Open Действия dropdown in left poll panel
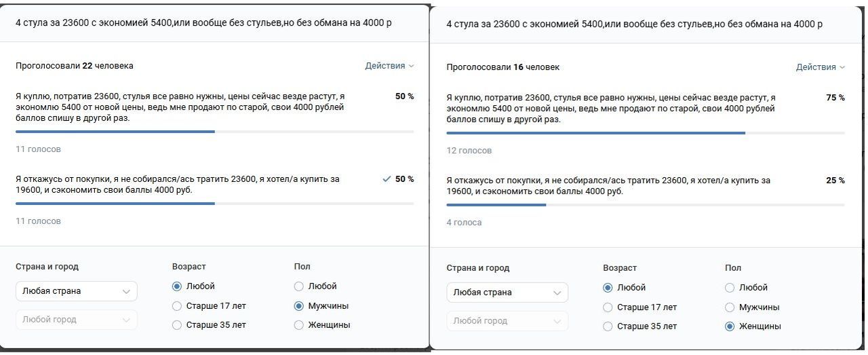The width and height of the screenshot is (868, 355). (x=389, y=66)
